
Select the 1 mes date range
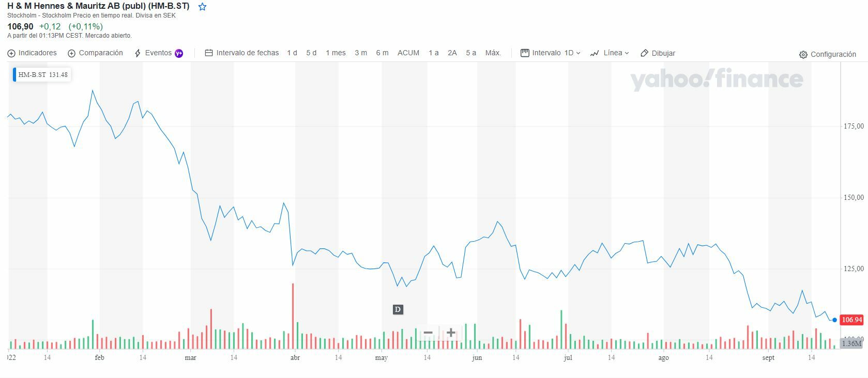click(336, 53)
